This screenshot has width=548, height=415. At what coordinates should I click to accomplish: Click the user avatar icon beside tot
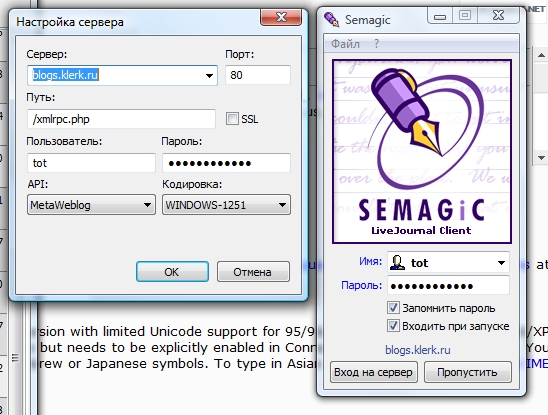click(397, 263)
